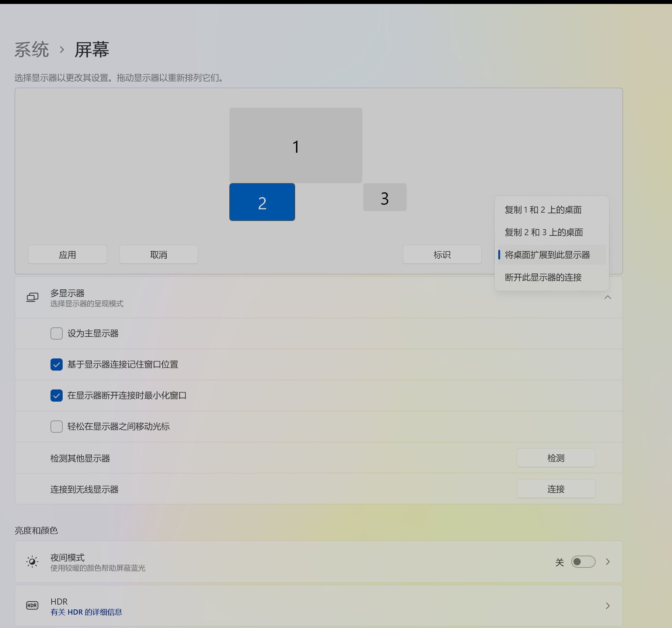Click the system breadcrumb home icon
Image resolution: width=672 pixels, height=628 pixels.
point(33,49)
